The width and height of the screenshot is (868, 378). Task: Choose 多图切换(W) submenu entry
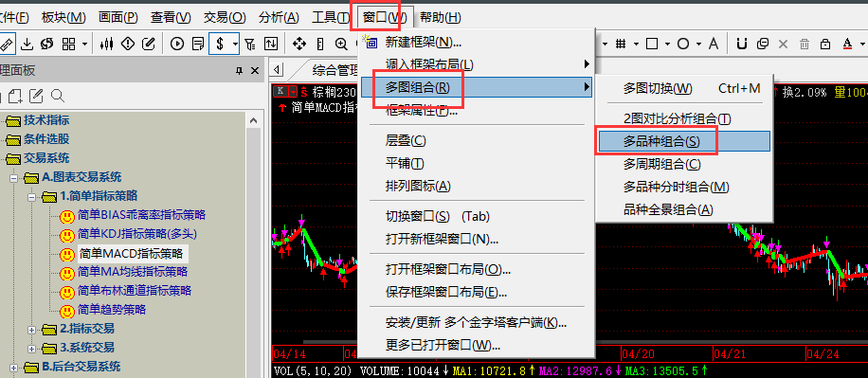(684, 88)
